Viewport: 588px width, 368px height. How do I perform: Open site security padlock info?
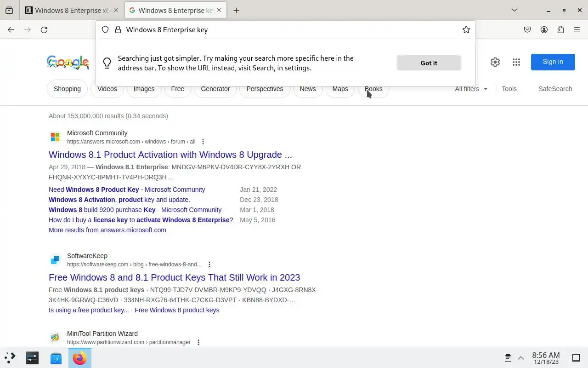[118, 30]
